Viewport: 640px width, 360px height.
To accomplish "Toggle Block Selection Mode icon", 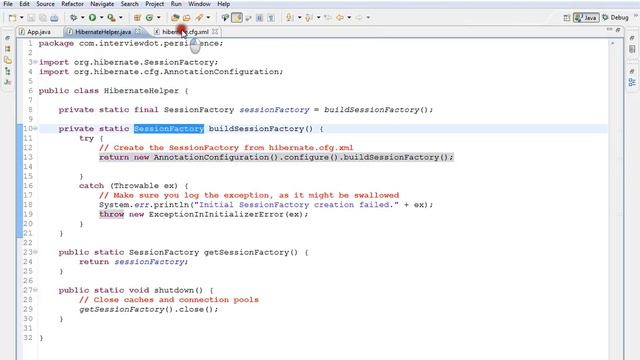I will pyautogui.click(x=259, y=18).
